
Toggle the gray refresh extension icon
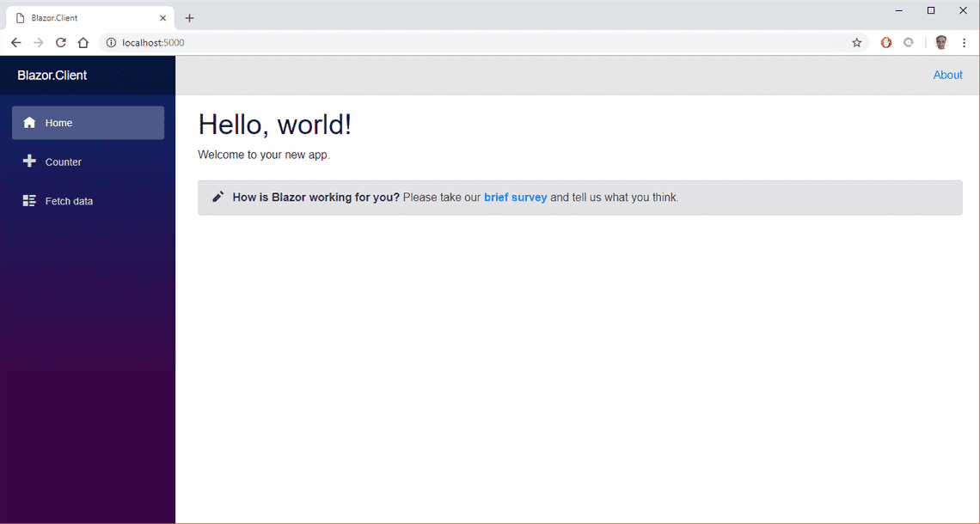pyautogui.click(x=909, y=42)
